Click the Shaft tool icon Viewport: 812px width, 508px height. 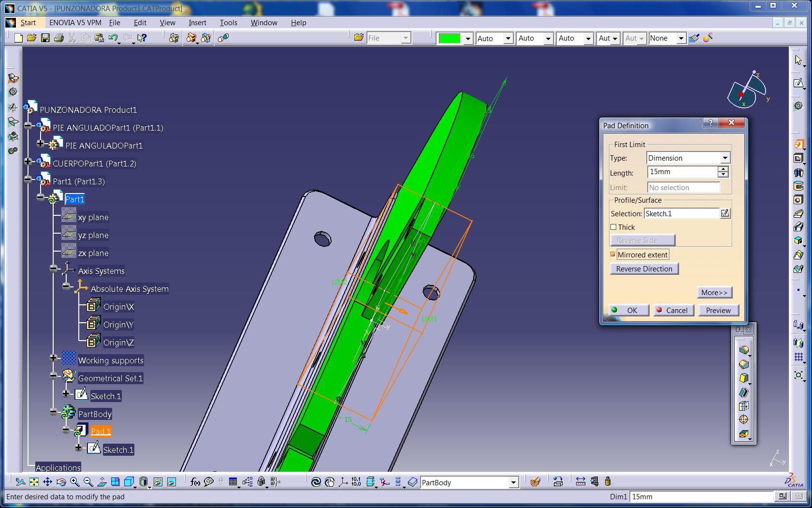coord(798,172)
